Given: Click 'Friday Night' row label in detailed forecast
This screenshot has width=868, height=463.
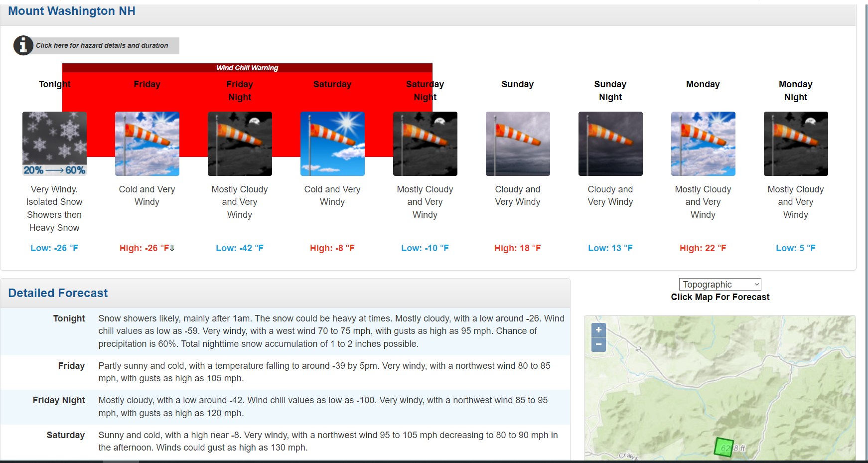Looking at the screenshot, I should coord(59,400).
